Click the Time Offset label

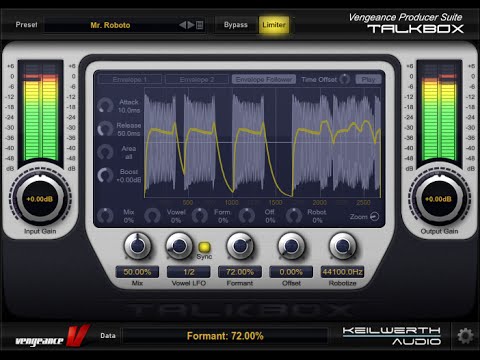(319, 79)
